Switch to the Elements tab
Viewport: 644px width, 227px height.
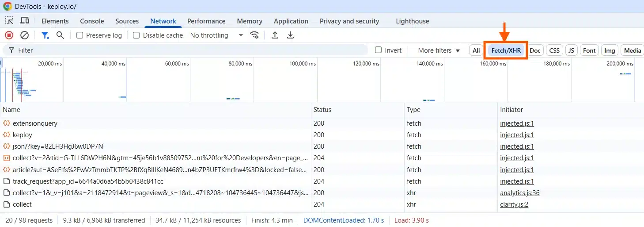click(x=55, y=21)
